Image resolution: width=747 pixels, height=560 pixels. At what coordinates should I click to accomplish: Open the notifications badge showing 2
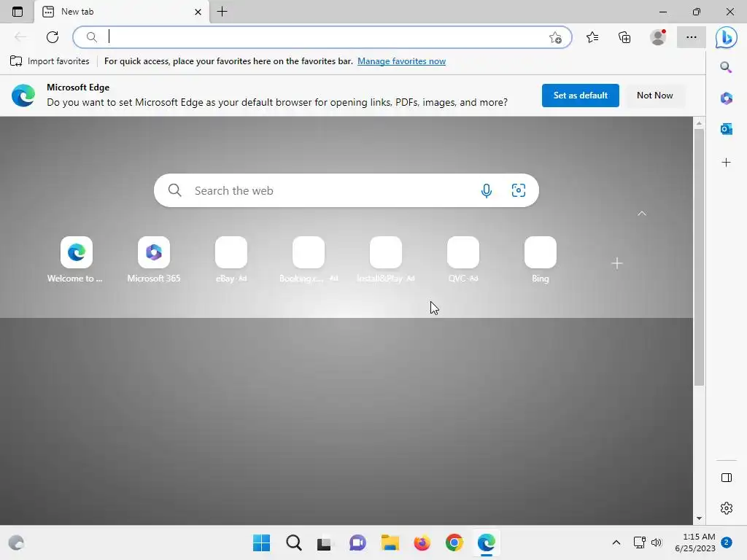[x=727, y=542]
